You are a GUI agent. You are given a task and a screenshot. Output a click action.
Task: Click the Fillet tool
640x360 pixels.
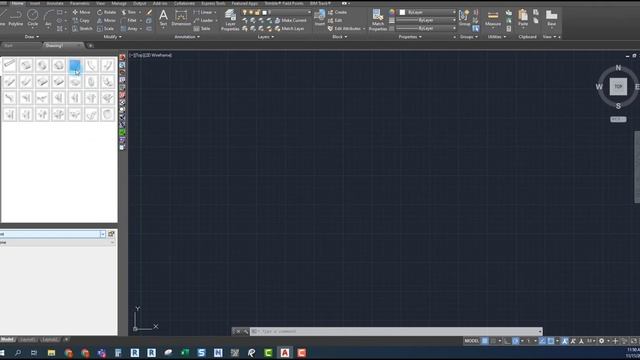(129, 20)
